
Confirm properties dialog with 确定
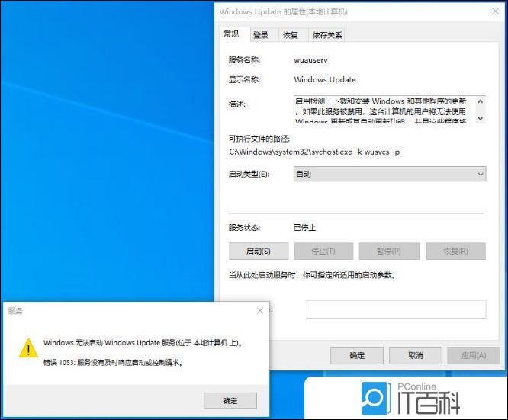357,355
